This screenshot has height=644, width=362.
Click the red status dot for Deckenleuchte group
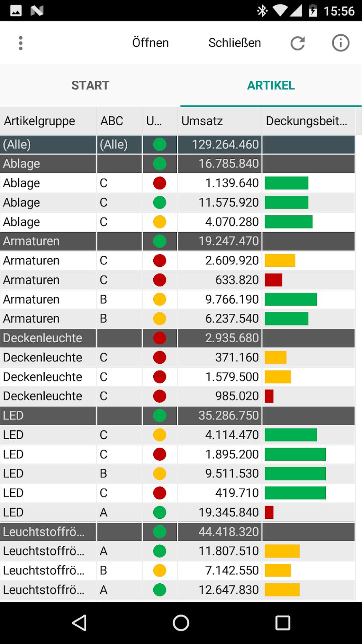pyautogui.click(x=160, y=338)
